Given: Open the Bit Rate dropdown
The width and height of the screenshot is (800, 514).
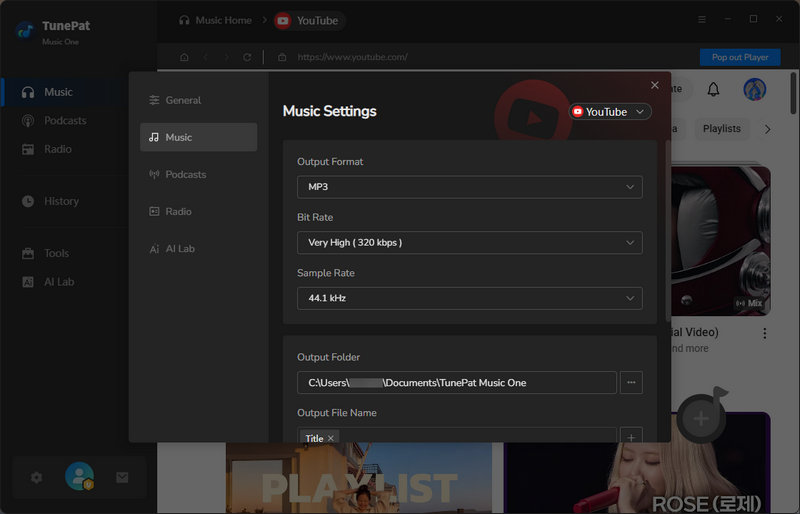Looking at the screenshot, I should pos(469,242).
